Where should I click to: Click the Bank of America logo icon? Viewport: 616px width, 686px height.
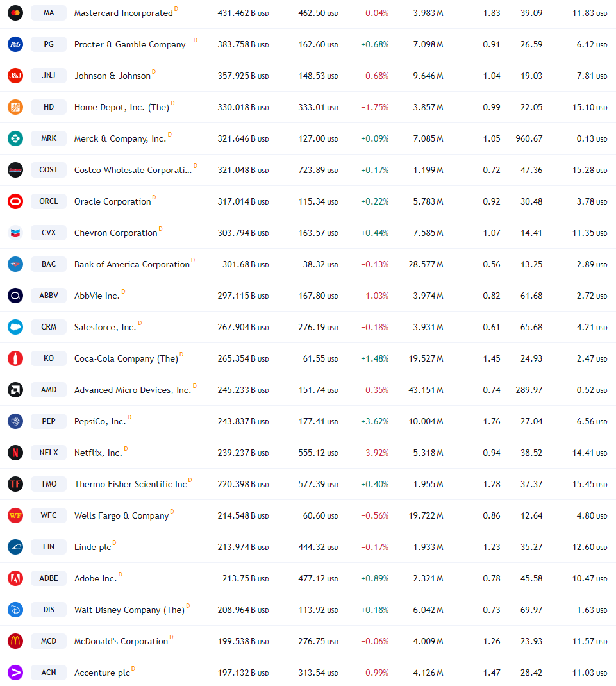(x=15, y=264)
